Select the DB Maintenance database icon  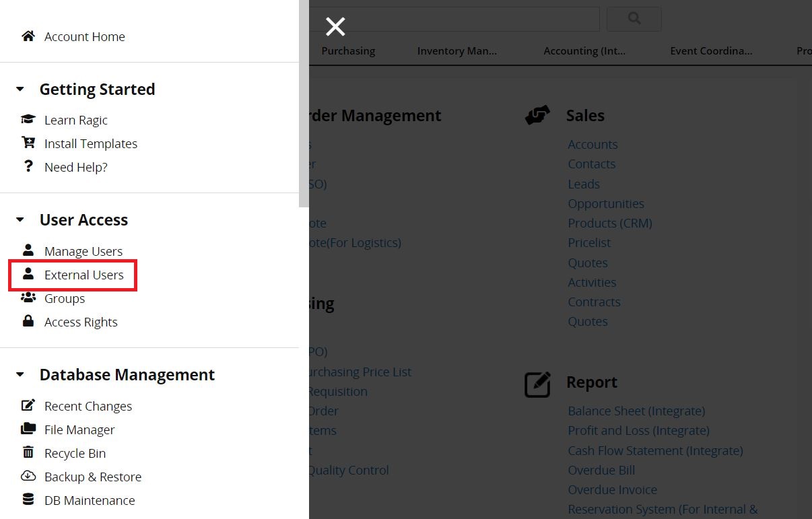(x=28, y=499)
